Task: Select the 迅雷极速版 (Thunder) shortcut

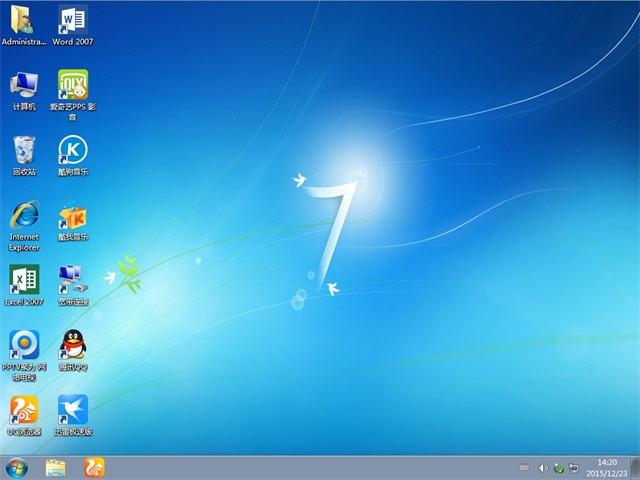Action: 73,415
